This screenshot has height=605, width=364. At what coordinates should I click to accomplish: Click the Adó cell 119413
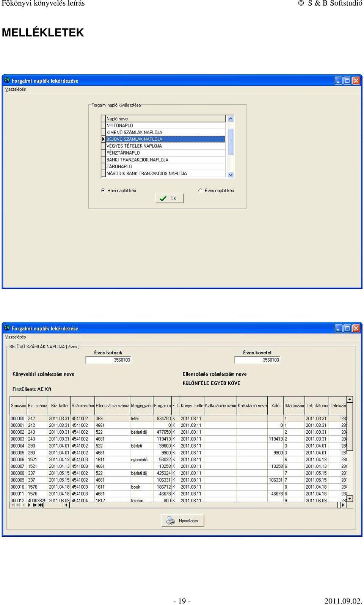(x=276, y=439)
